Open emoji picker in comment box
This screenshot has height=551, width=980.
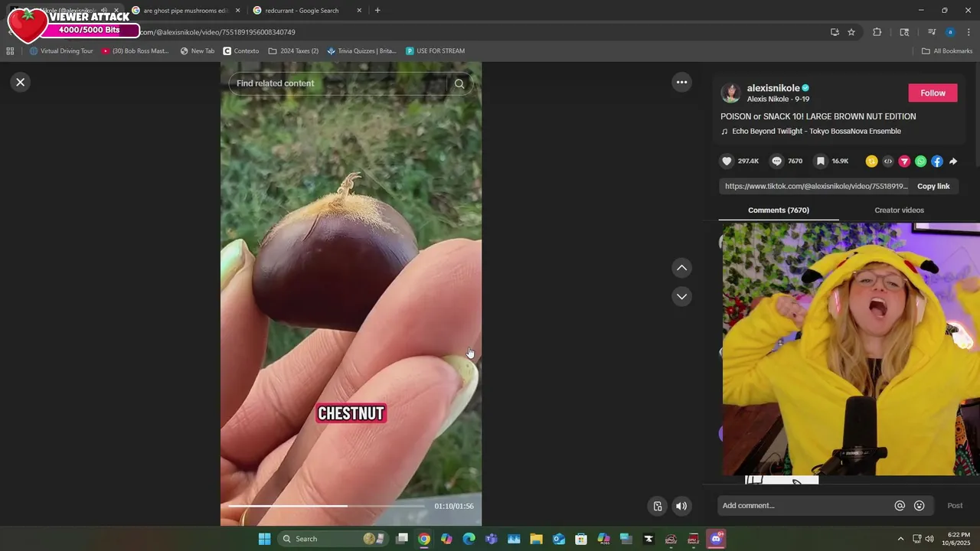pyautogui.click(x=920, y=506)
